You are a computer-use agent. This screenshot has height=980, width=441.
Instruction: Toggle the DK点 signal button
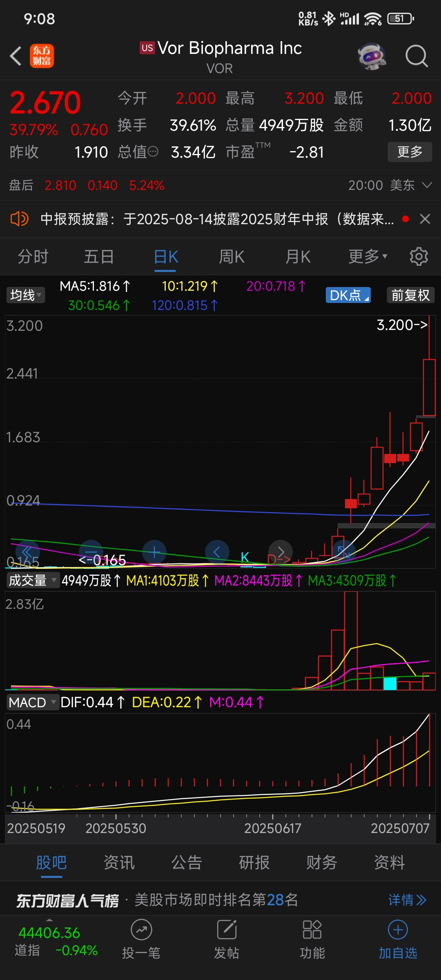click(x=348, y=295)
